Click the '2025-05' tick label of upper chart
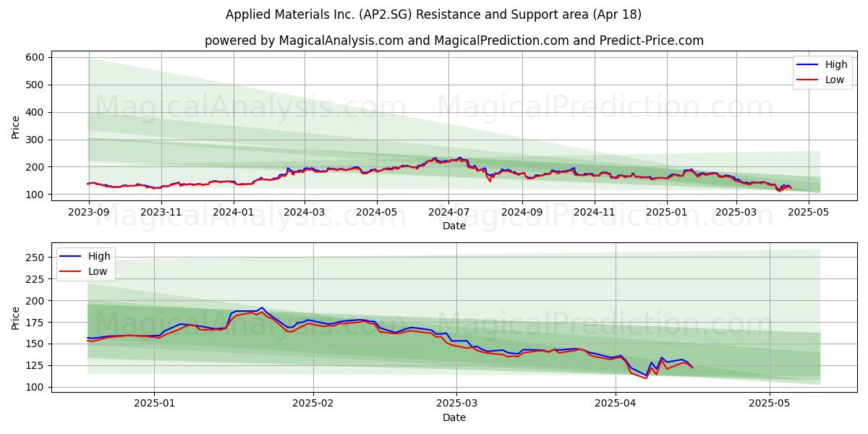The image size is (868, 434). tap(809, 213)
